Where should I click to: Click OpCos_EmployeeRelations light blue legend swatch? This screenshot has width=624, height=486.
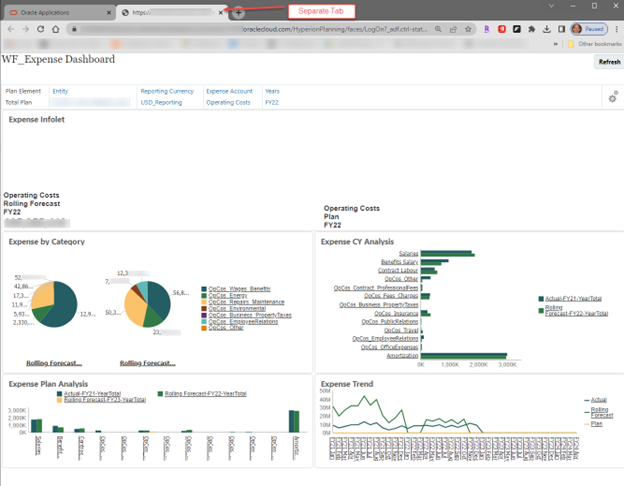pyautogui.click(x=204, y=322)
